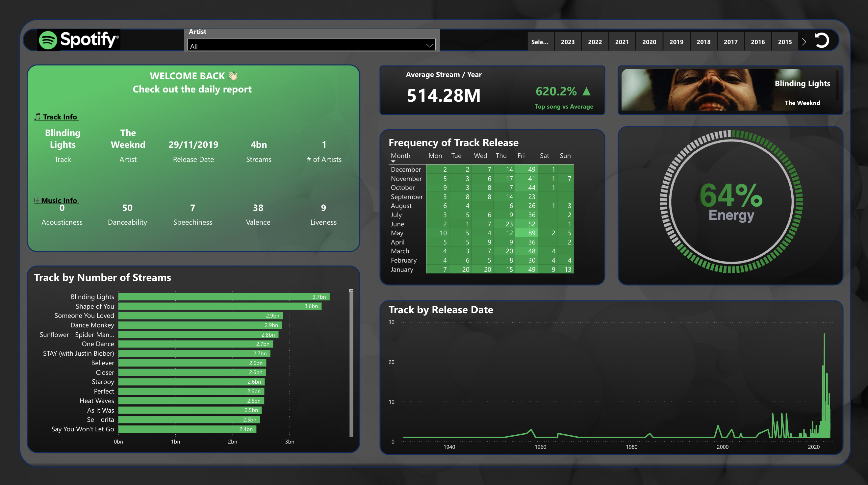Toggle the 2023 year filter

point(568,41)
